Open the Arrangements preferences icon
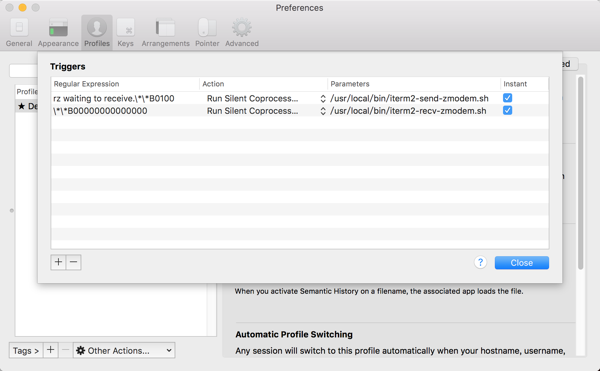The width and height of the screenshot is (600, 371). coord(165,28)
